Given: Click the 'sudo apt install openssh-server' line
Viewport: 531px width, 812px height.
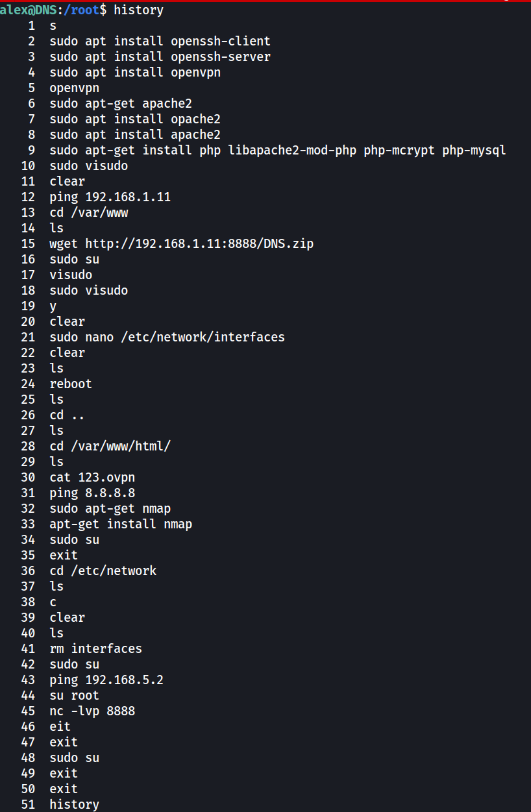Looking at the screenshot, I should point(160,56).
